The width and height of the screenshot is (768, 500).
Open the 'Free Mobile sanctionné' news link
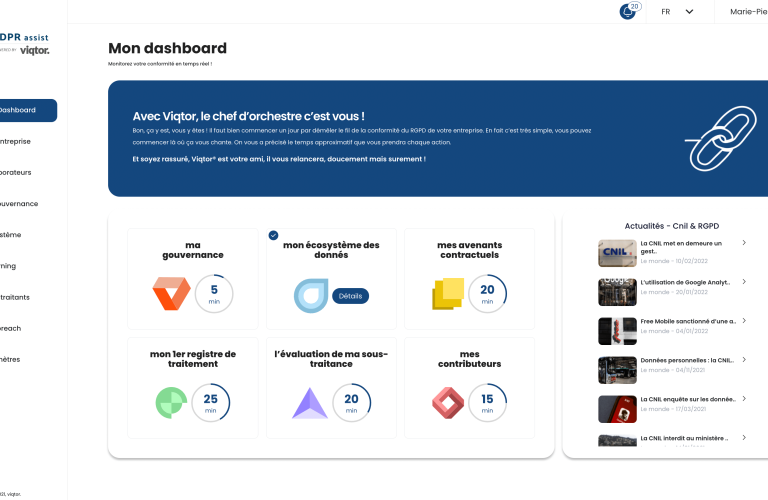[x=687, y=321]
